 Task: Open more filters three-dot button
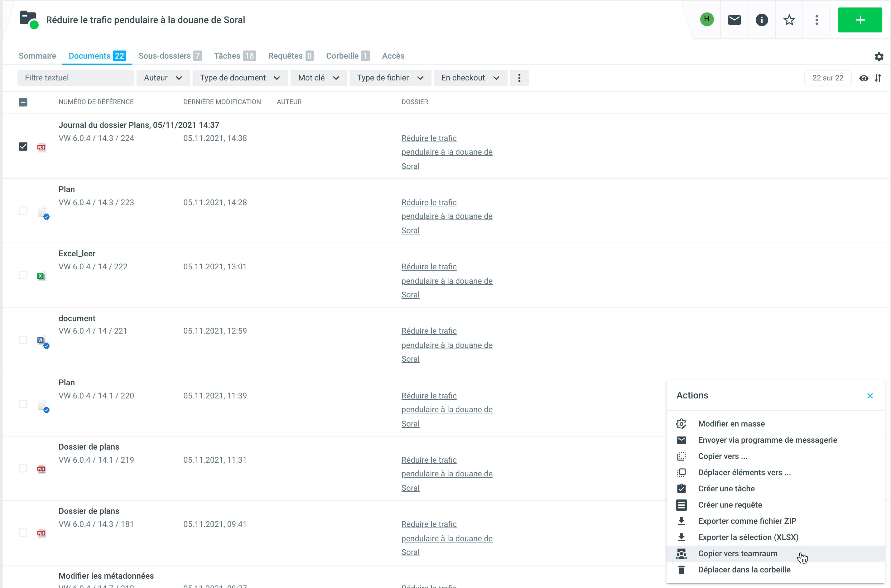pyautogui.click(x=519, y=78)
